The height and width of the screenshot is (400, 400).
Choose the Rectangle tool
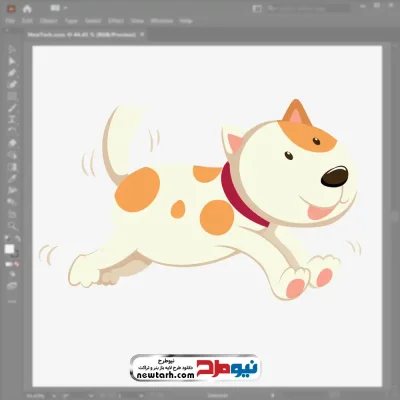tap(12, 97)
